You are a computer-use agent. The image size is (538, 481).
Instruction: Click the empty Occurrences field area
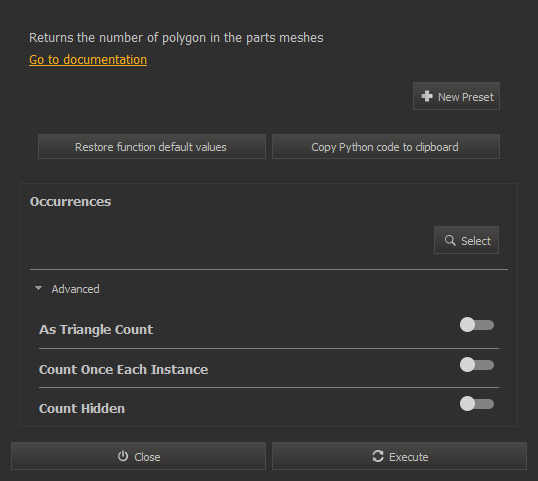[230, 240]
